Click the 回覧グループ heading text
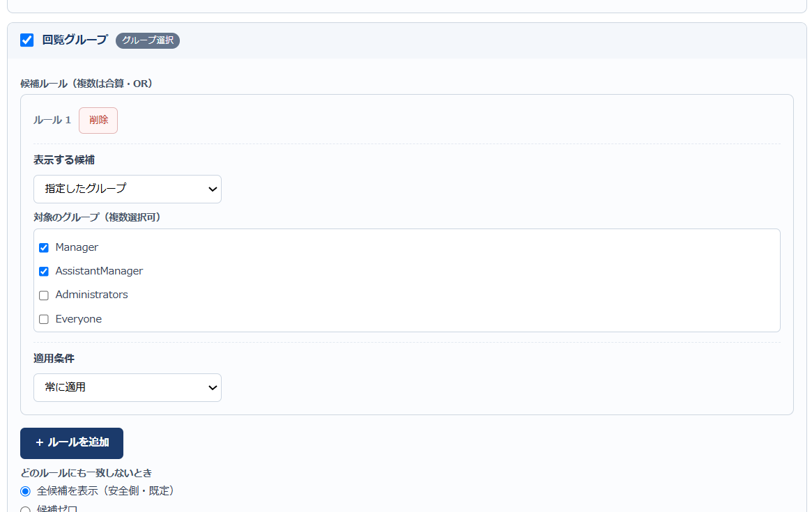Screen dimensions: 812x512 [x=75, y=40]
